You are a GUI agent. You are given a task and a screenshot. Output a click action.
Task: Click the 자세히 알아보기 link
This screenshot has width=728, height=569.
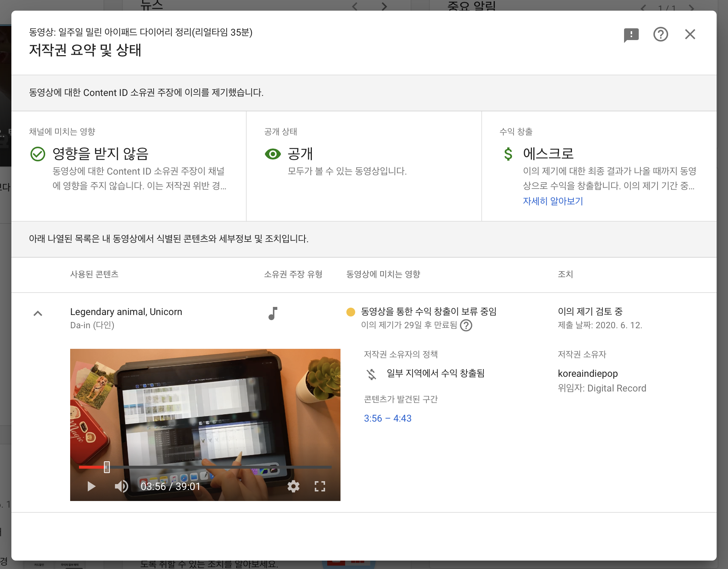(x=553, y=201)
